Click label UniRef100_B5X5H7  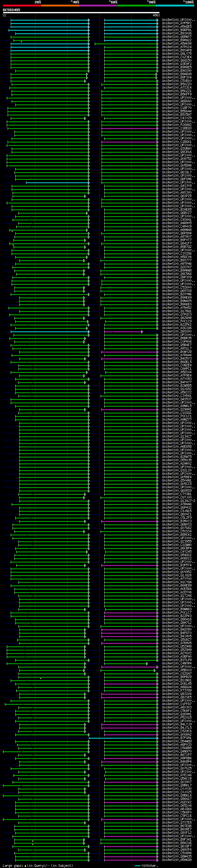click(x=177, y=115)
